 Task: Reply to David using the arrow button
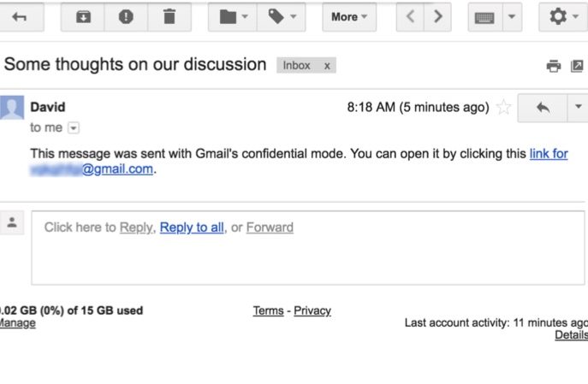[x=542, y=108]
